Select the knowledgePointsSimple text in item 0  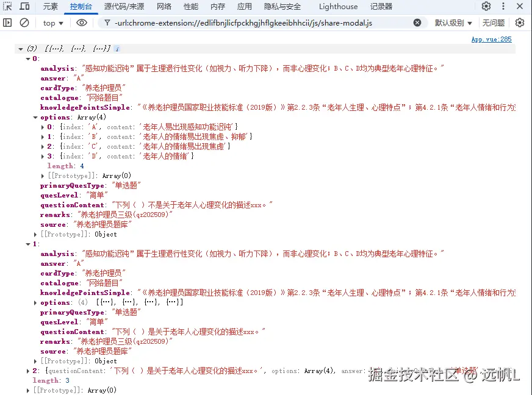[326, 107]
